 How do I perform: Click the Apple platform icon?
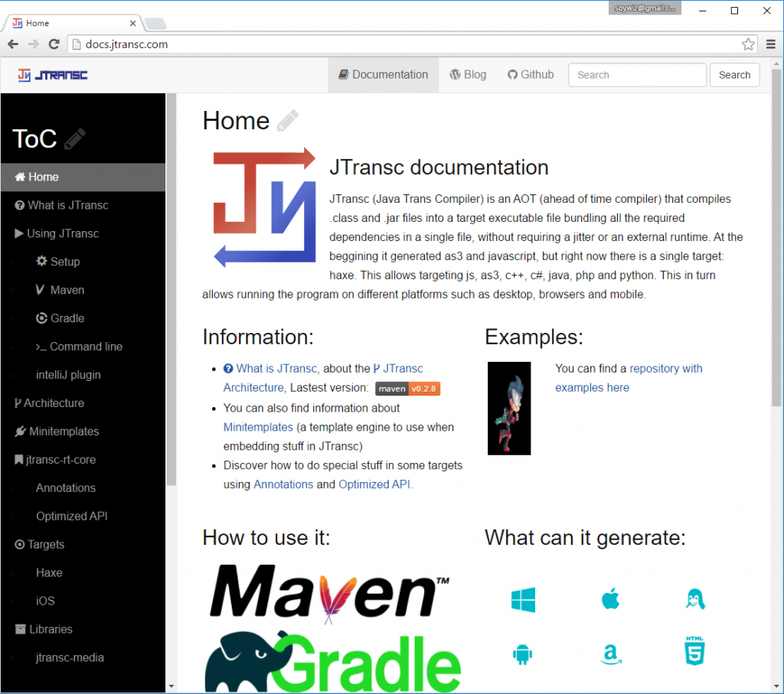click(609, 600)
